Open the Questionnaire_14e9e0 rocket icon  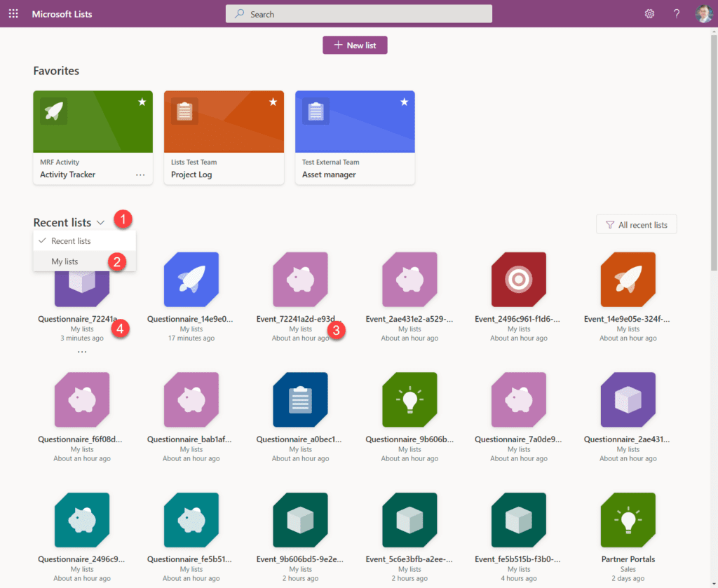point(191,279)
